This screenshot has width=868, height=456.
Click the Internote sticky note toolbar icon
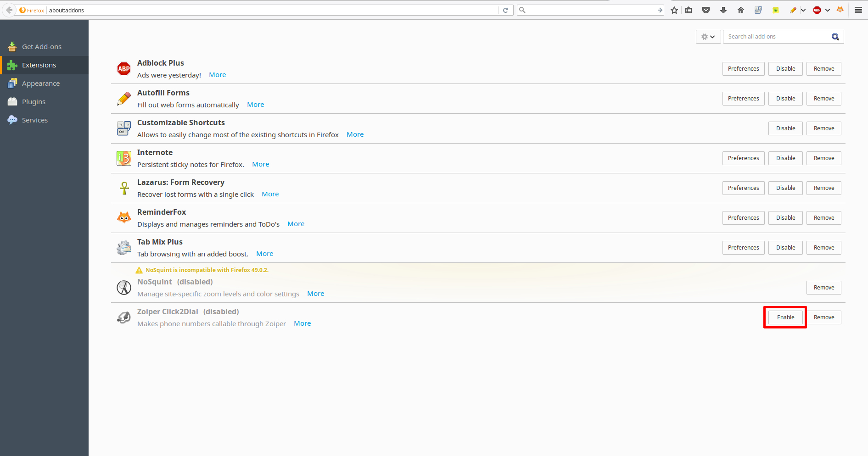pyautogui.click(x=776, y=10)
